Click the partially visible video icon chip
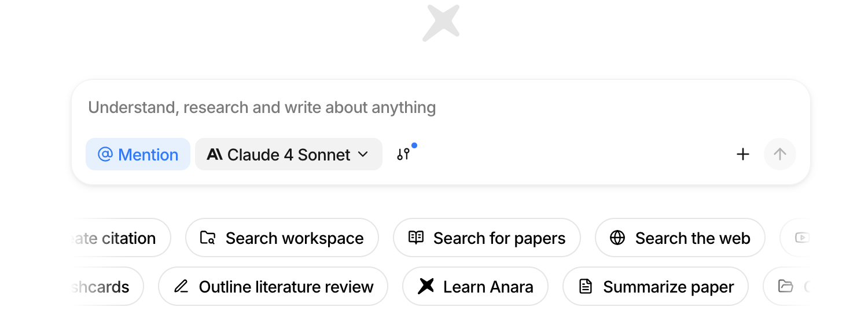868x336 pixels. tap(795, 238)
